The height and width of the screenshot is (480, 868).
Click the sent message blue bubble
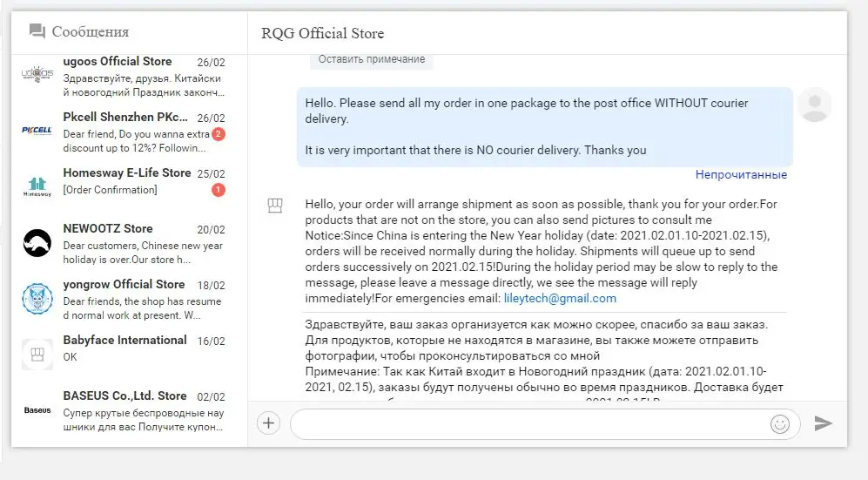[545, 127]
